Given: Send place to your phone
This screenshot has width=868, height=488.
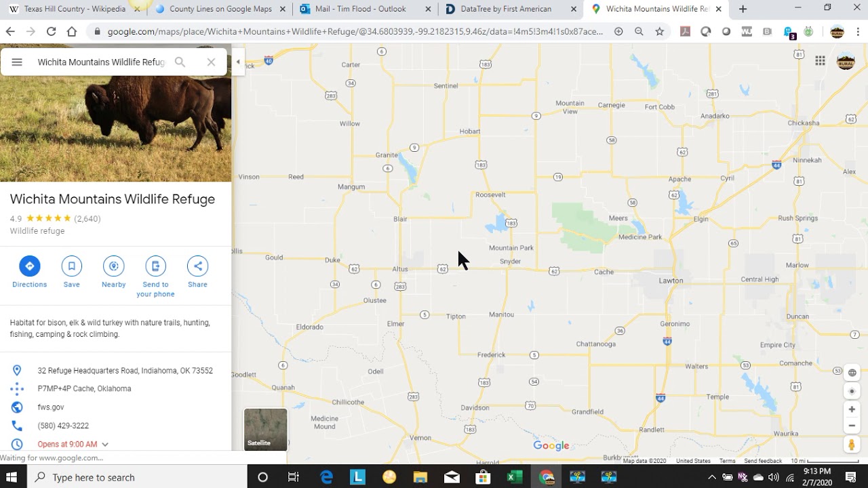Looking at the screenshot, I should (x=155, y=277).
